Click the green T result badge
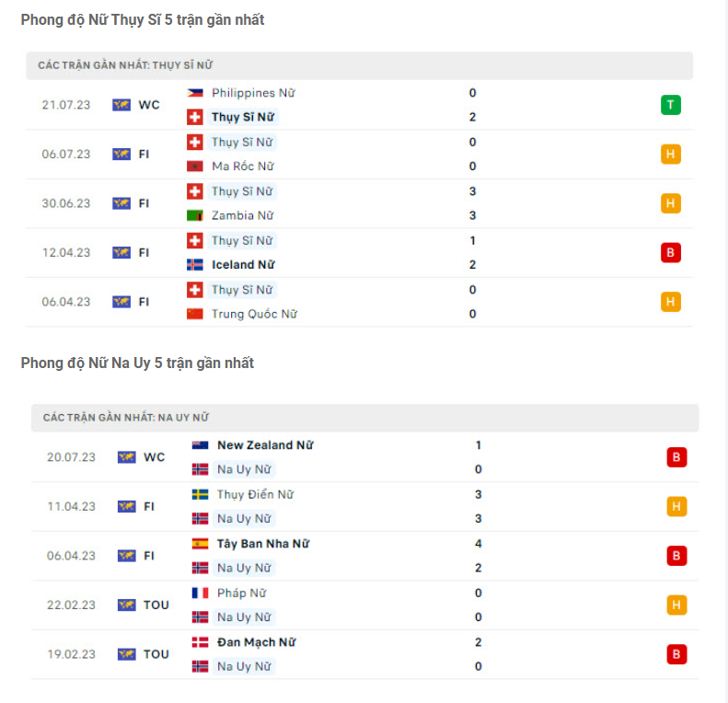 [670, 105]
